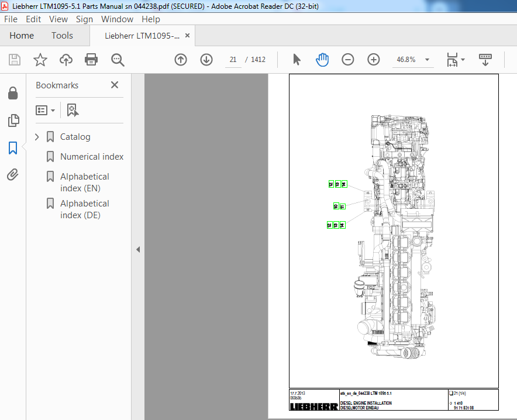Go to previous page with the up arrow

(x=181, y=60)
